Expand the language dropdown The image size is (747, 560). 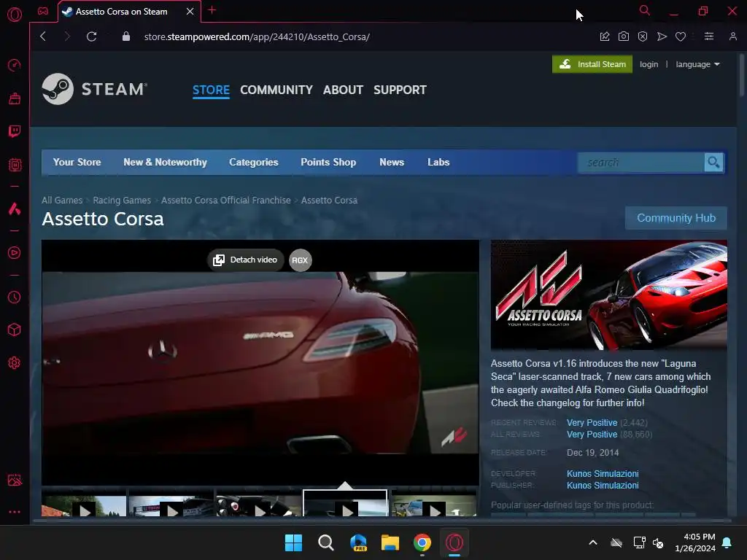click(697, 64)
